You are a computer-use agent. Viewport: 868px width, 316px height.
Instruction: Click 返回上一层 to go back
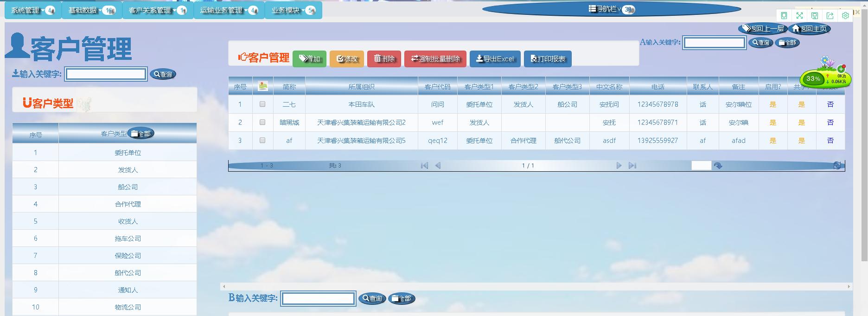coord(763,29)
